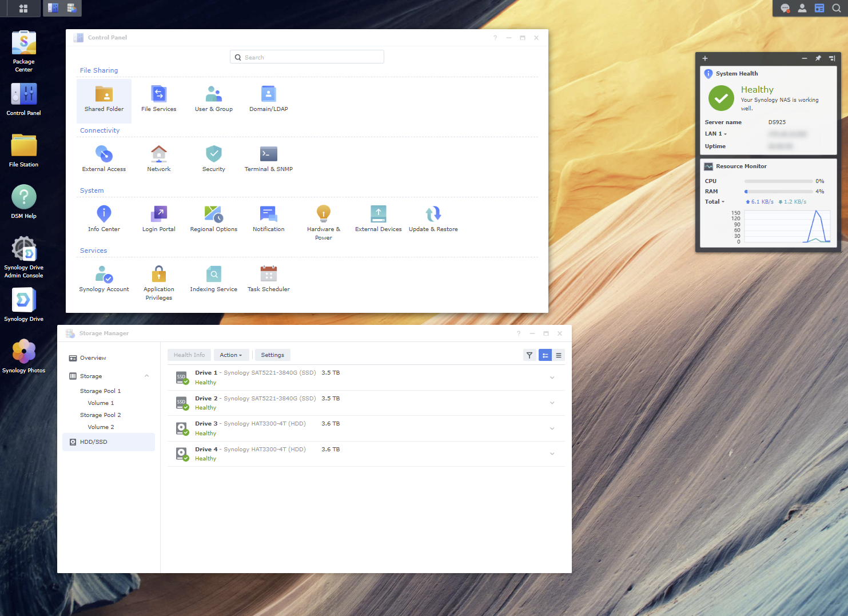Open Update & Restore
This screenshot has height=616, width=848.
[433, 219]
